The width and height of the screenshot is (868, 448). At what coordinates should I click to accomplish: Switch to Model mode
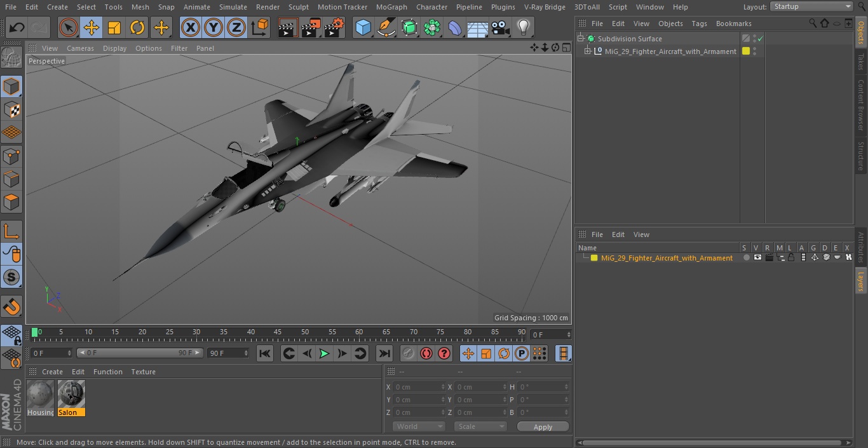click(x=11, y=86)
